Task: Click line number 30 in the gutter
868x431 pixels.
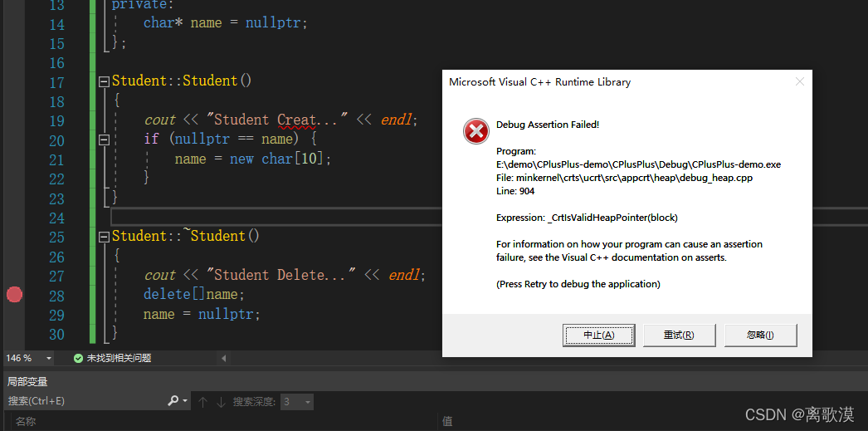Action: 57,335
